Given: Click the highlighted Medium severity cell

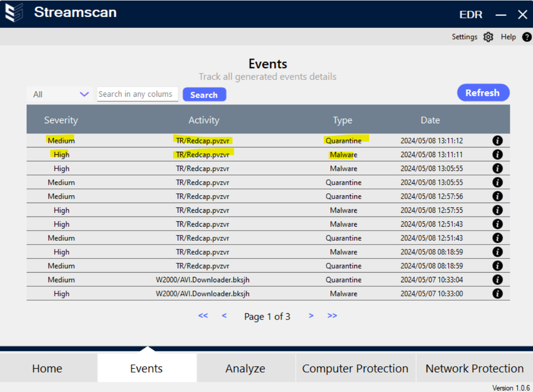Looking at the screenshot, I should click(x=61, y=140).
